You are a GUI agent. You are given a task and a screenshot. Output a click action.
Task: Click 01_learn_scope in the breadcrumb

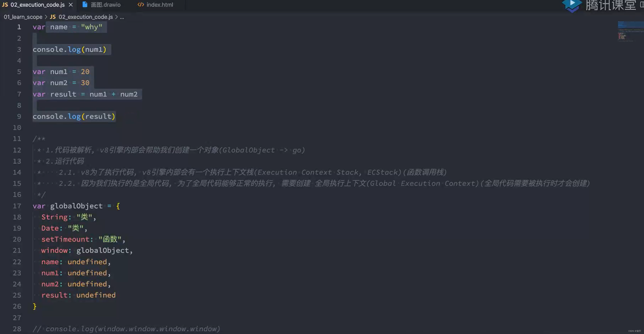pyautogui.click(x=23, y=17)
